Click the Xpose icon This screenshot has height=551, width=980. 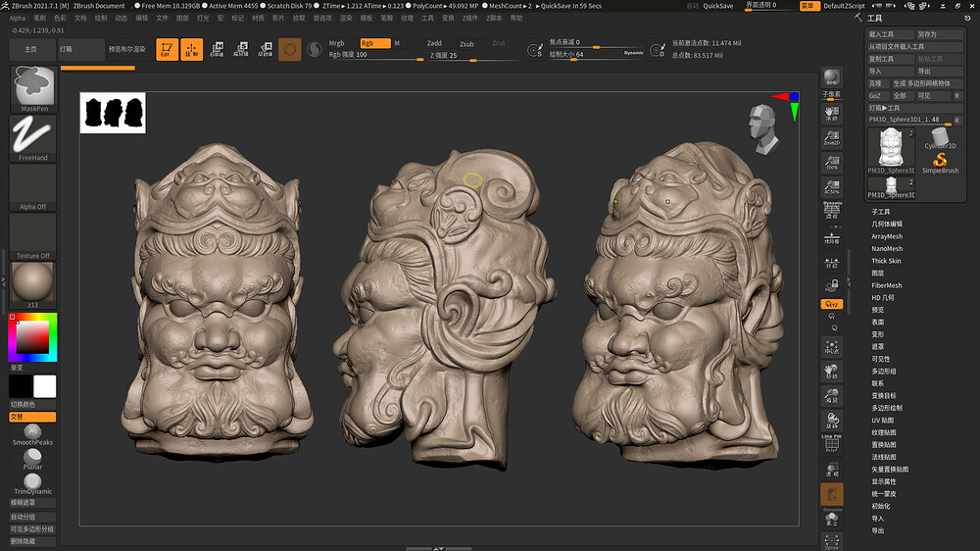832,541
